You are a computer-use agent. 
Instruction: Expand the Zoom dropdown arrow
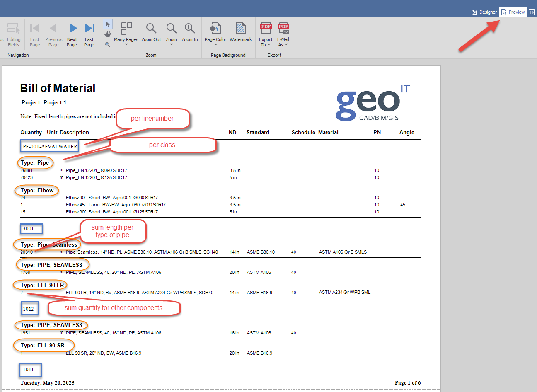(172, 44)
